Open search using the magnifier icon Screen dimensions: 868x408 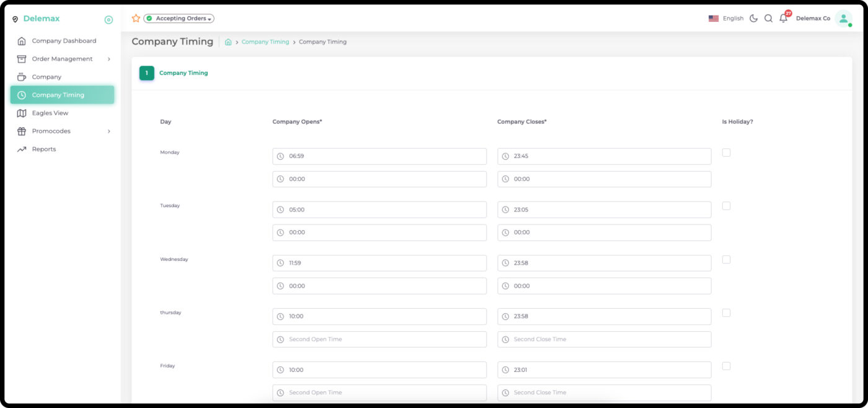pyautogui.click(x=768, y=19)
